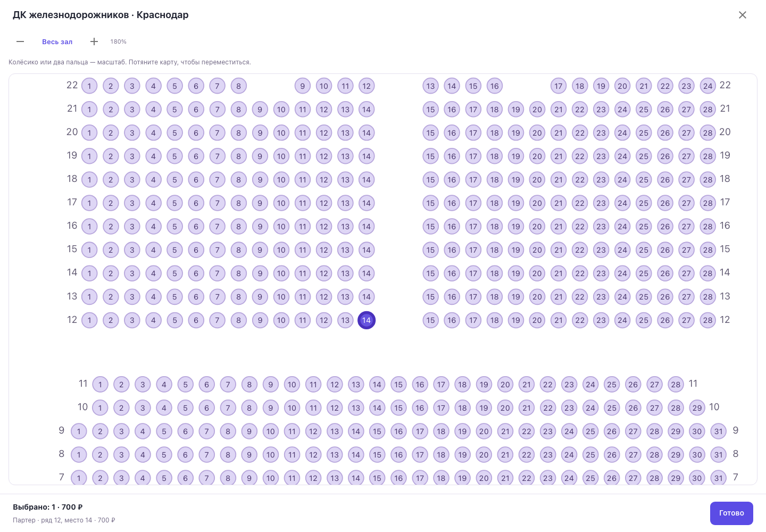Select seat 1 in row 11
The image size is (766, 532).
click(x=100, y=385)
